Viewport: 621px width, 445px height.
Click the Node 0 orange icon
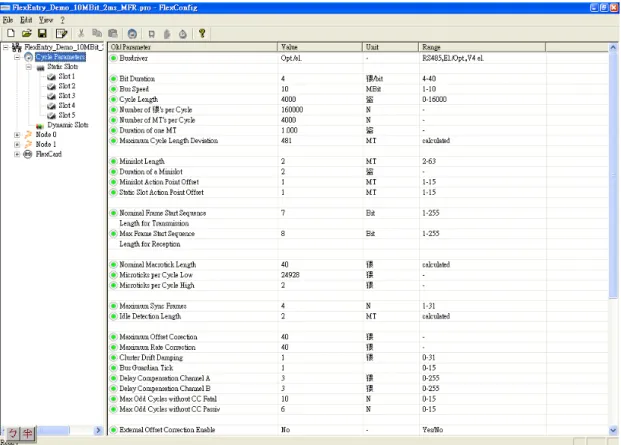pyautogui.click(x=28, y=135)
